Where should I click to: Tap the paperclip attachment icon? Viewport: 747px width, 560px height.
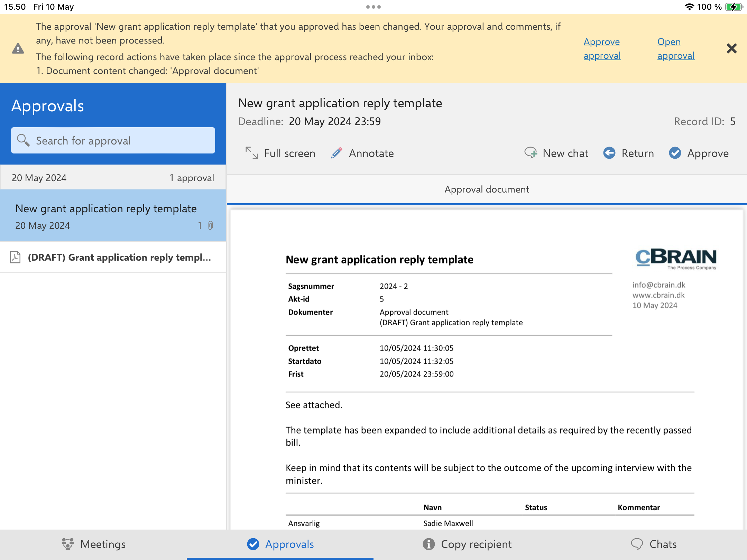pos(210,225)
